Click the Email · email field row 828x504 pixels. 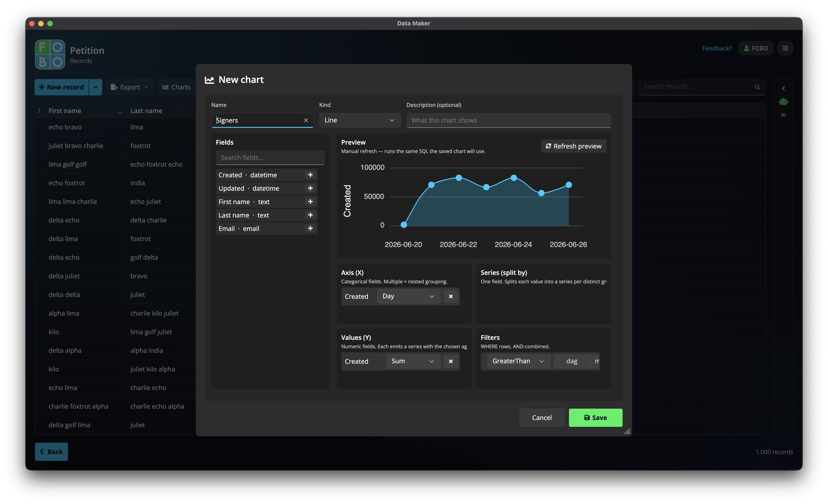[267, 229]
